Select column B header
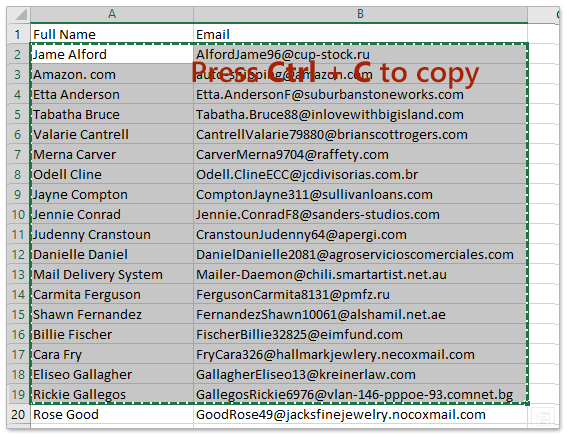Image resolution: width=569 pixels, height=437 pixels. [360, 14]
